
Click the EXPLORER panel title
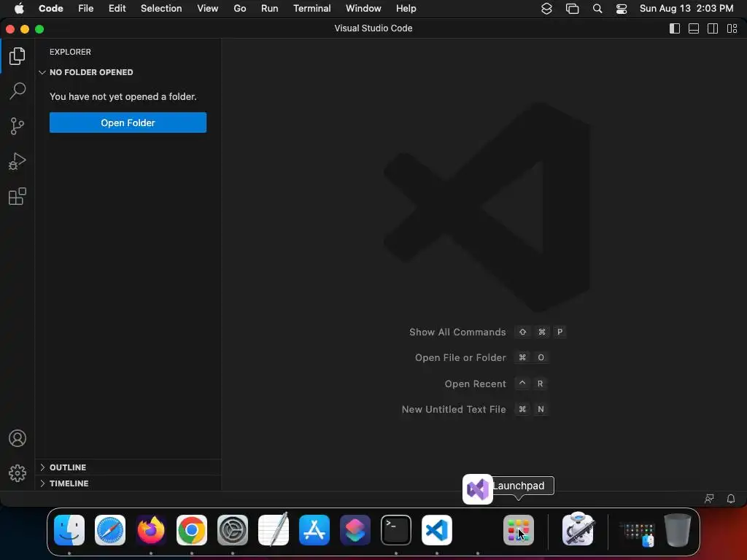(70, 52)
